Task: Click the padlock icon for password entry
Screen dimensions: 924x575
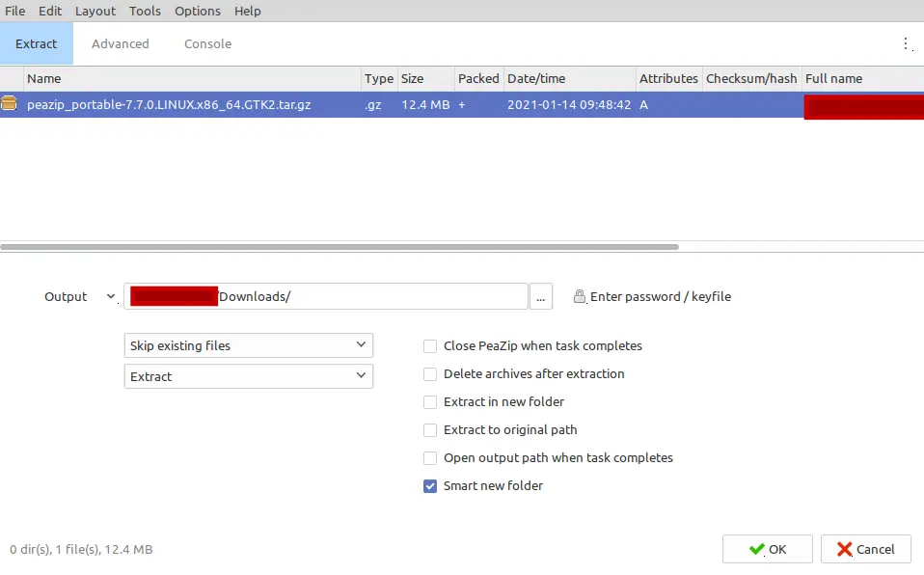Action: pos(580,297)
